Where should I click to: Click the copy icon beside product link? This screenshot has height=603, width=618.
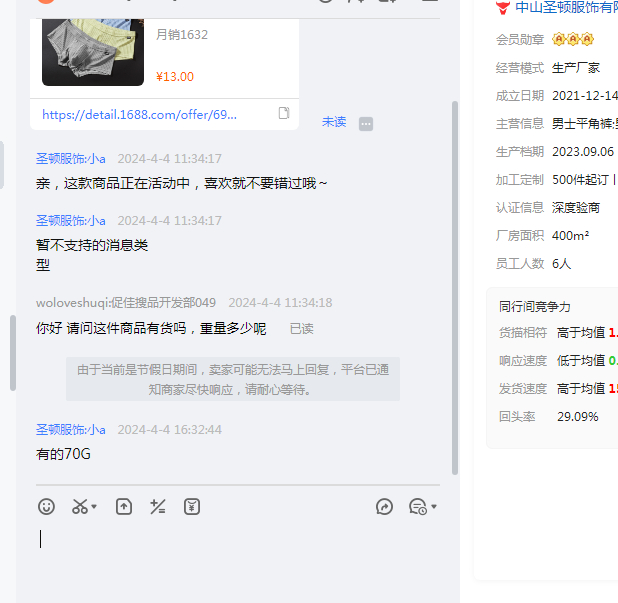click(x=284, y=114)
